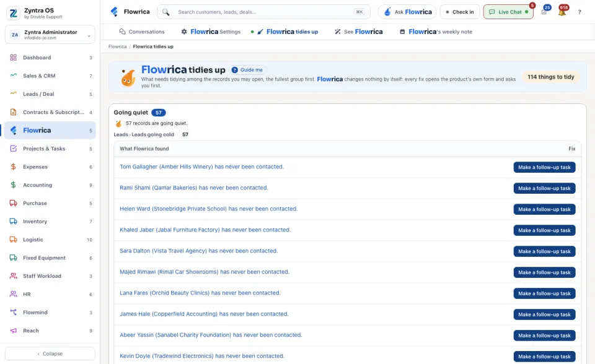Select the Flowrica tidies up tab
Image resolution: width=595 pixels, height=364 pixels.
(x=288, y=32)
